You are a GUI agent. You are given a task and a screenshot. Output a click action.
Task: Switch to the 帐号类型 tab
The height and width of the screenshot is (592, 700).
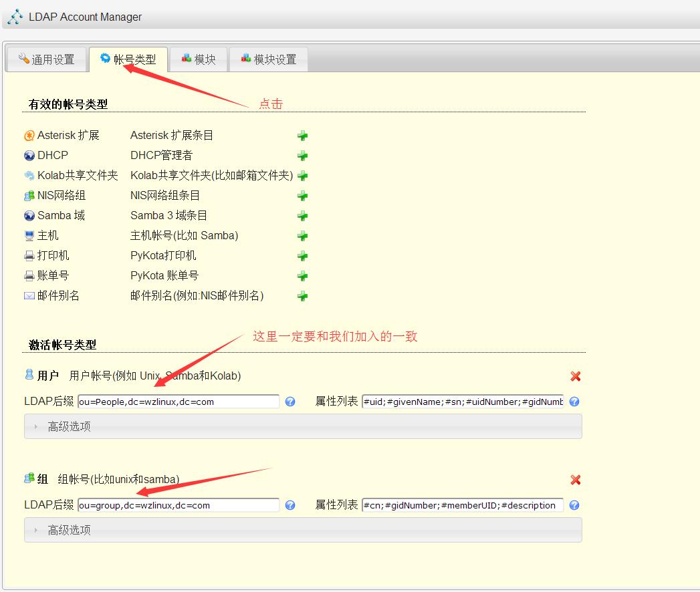128,59
